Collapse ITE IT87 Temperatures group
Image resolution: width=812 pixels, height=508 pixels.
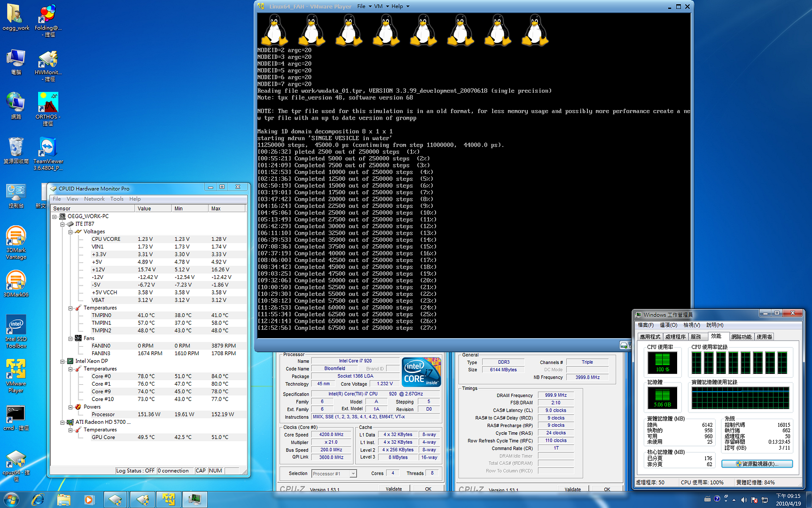click(x=70, y=308)
